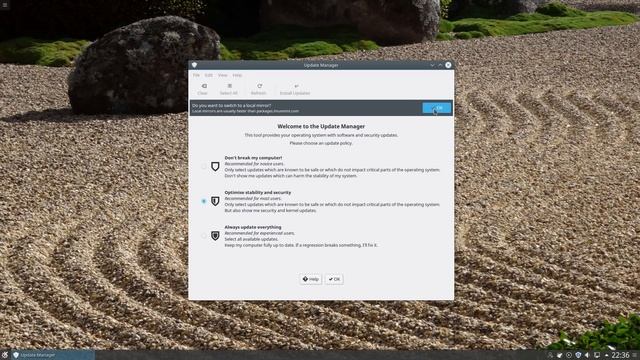This screenshot has width=640, height=360.
Task: Click shield icon beside "Don't break my computer!"
Action: click(215, 167)
